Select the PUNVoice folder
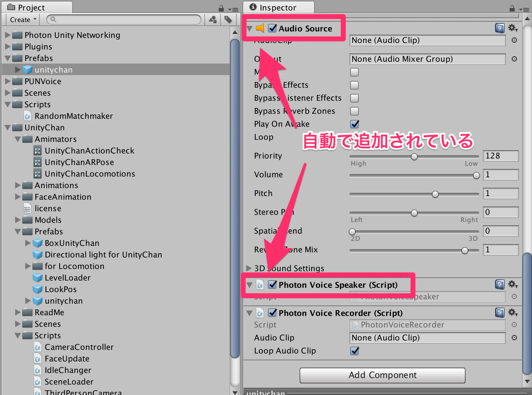Image resolution: width=532 pixels, height=395 pixels. pyautogui.click(x=36, y=81)
